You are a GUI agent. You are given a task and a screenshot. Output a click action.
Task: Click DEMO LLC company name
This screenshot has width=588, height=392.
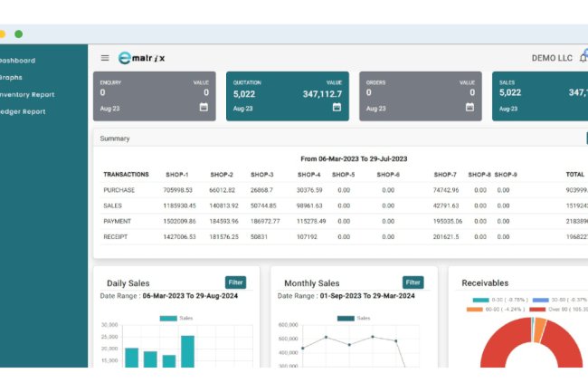tap(552, 58)
